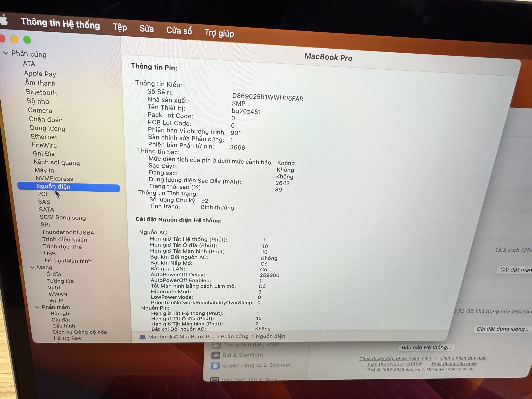
Task: Select the highlighted Nguồn điện item
Action: coord(69,187)
